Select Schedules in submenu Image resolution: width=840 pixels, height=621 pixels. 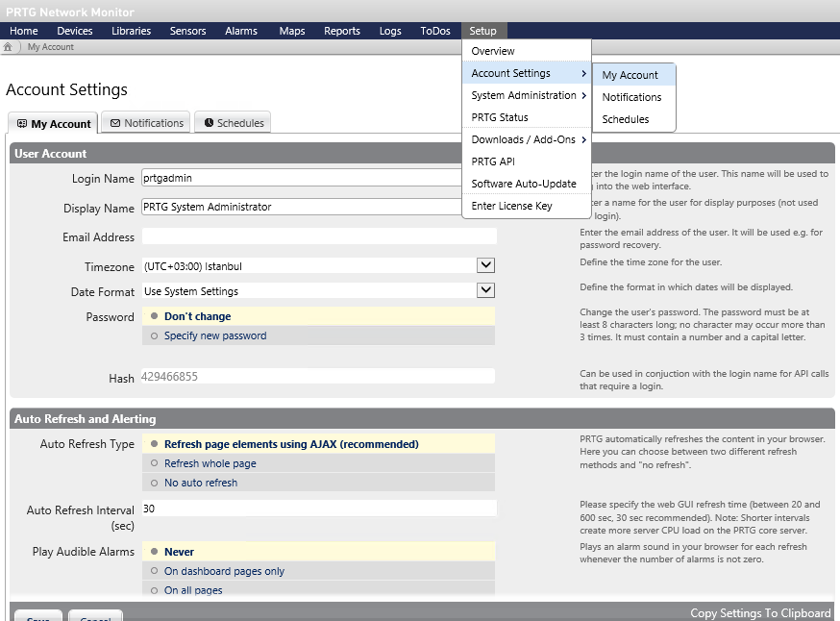click(634, 119)
